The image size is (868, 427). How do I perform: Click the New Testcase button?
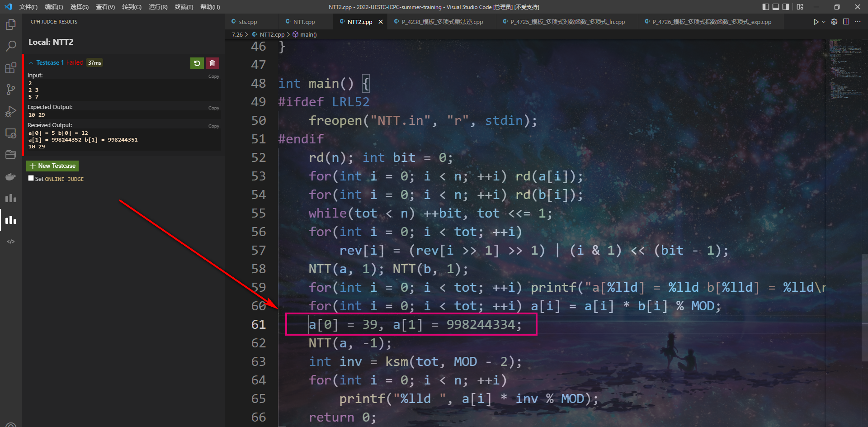pyautogui.click(x=52, y=166)
